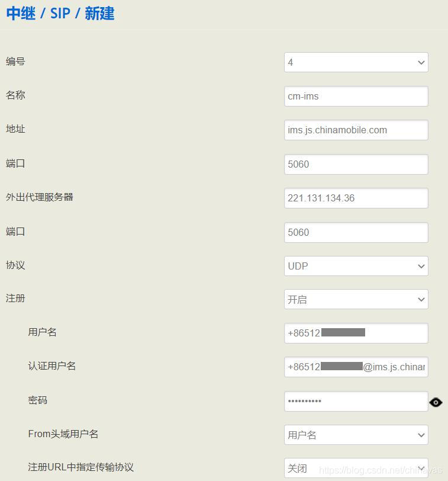Click the 用户名 input field
The image size is (448, 481).
click(x=356, y=333)
